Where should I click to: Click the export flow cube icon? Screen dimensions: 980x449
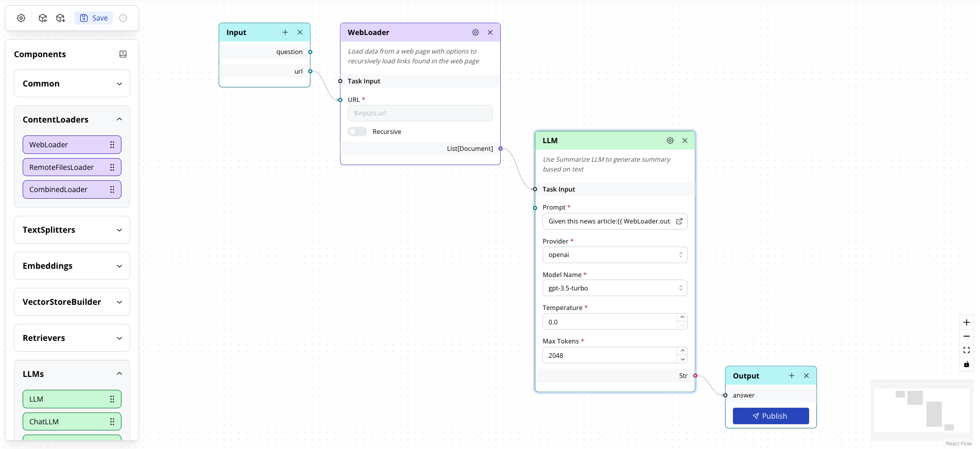coord(61,18)
